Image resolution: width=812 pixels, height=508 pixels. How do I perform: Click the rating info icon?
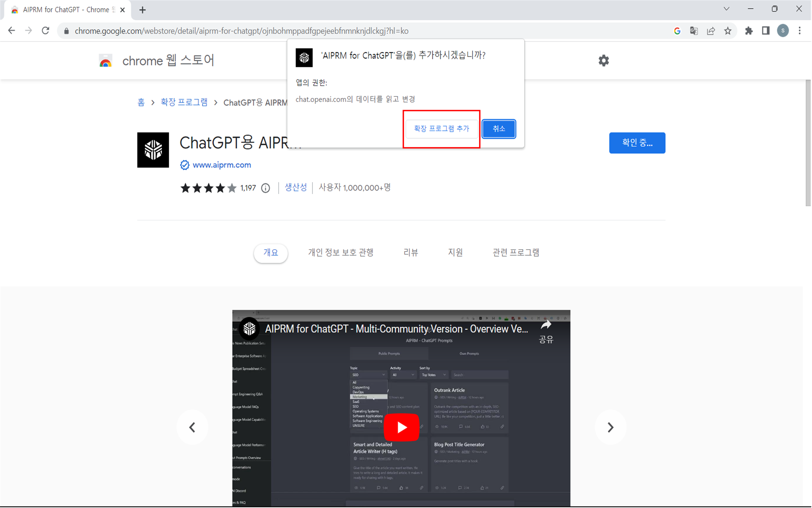coord(266,188)
